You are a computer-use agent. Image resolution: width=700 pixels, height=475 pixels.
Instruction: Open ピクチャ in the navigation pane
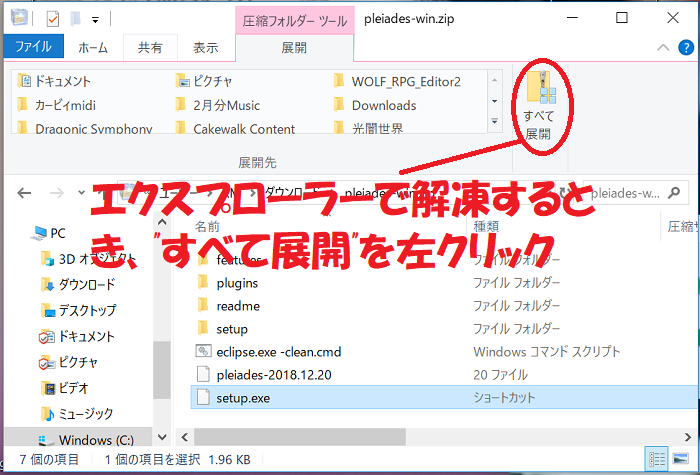click(68, 362)
